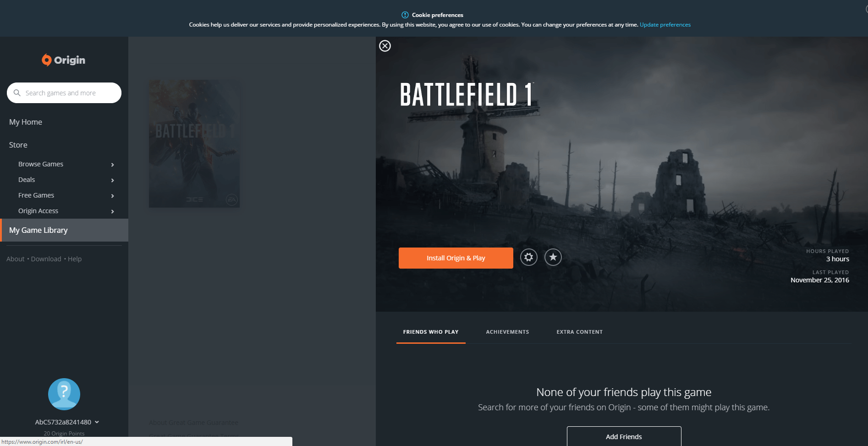Screen dimensions: 868x446
Task: Select Browse Games in sidebar
Action: (x=41, y=164)
